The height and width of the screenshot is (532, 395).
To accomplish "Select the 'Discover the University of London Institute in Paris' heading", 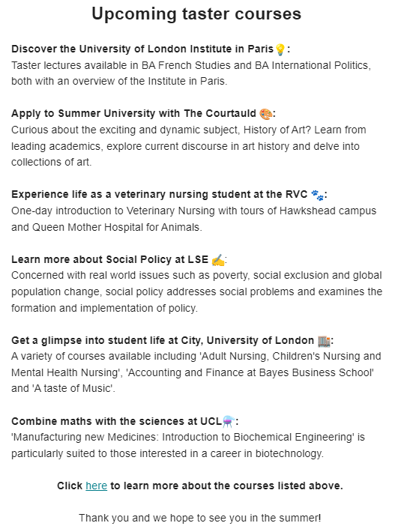I will click(142, 49).
